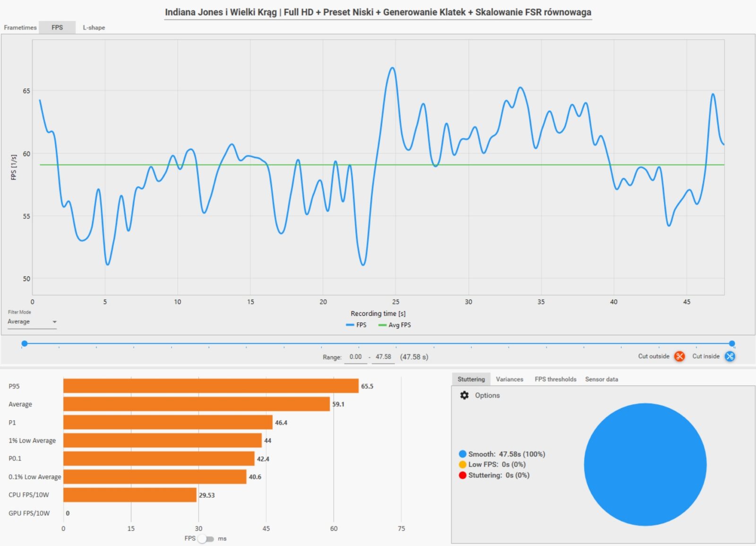The image size is (756, 546).
Task: Click the blue Smooth pie chart
Action: [x=645, y=464]
